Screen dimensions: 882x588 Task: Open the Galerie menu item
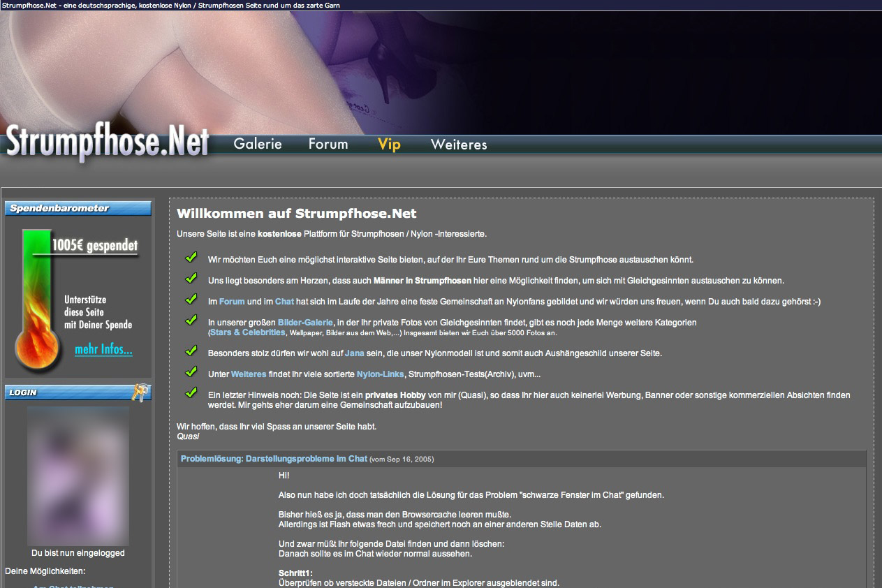[x=258, y=144]
